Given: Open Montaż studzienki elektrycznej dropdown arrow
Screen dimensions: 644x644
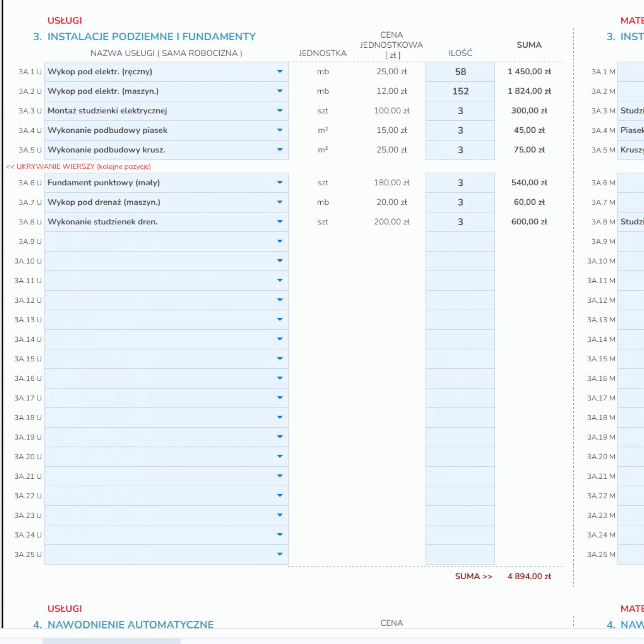Looking at the screenshot, I should coord(280,111).
